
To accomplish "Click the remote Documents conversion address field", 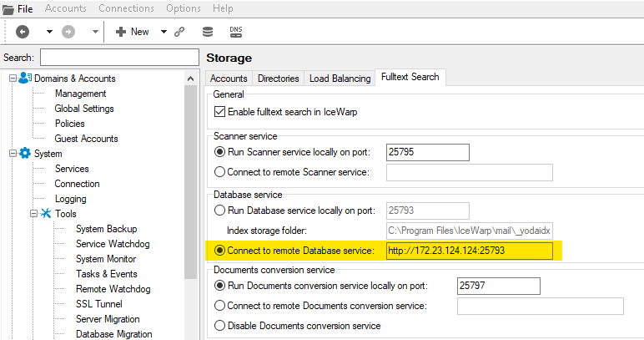I will click(541, 306).
